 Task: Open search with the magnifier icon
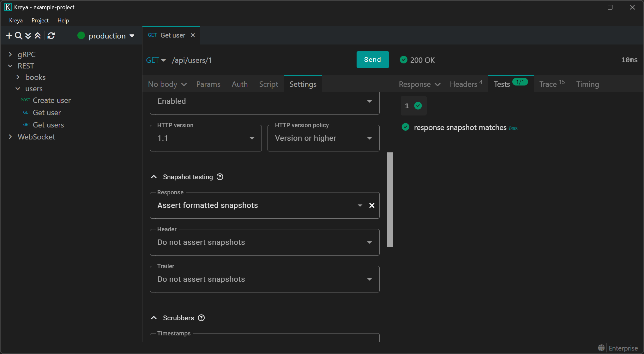tap(19, 36)
